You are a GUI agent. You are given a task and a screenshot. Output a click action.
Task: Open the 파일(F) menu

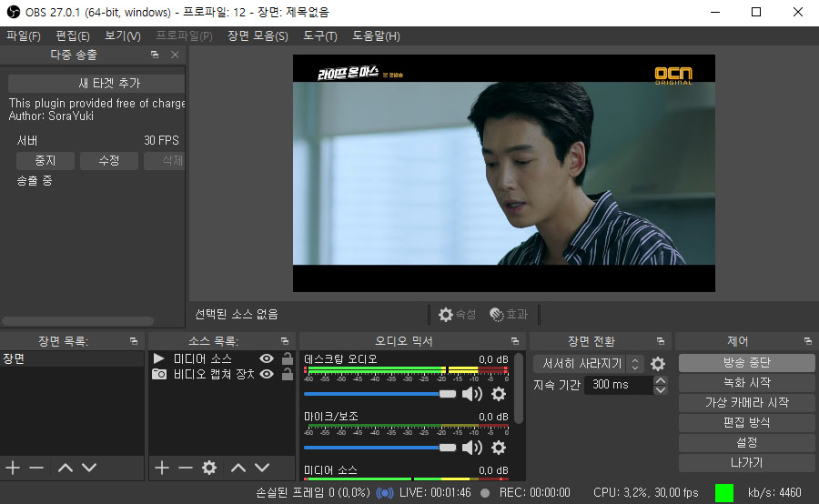point(24,36)
